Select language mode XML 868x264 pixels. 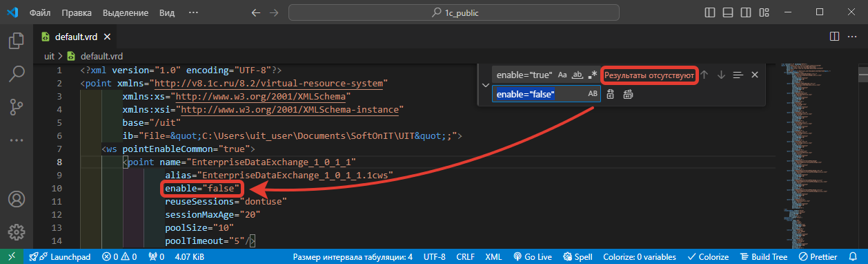click(x=493, y=256)
